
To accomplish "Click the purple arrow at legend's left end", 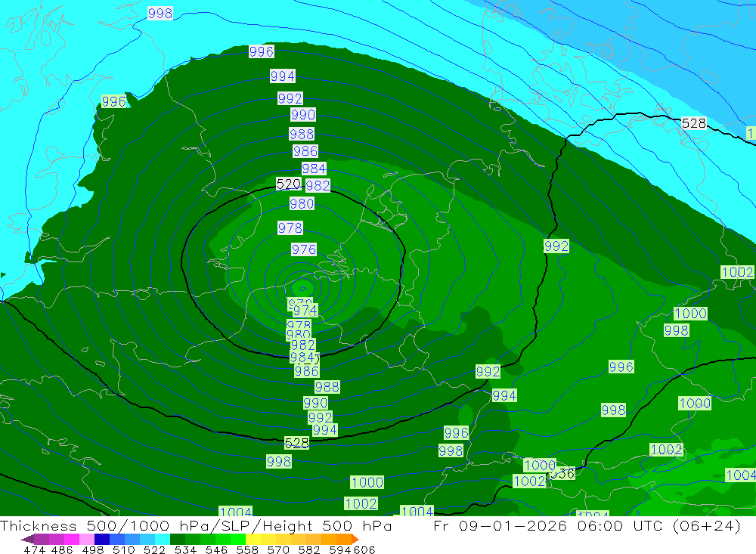I will [x=27, y=539].
